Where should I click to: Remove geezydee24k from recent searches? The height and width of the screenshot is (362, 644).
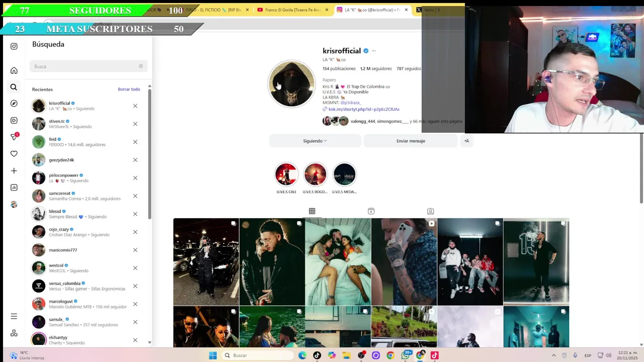tap(135, 160)
